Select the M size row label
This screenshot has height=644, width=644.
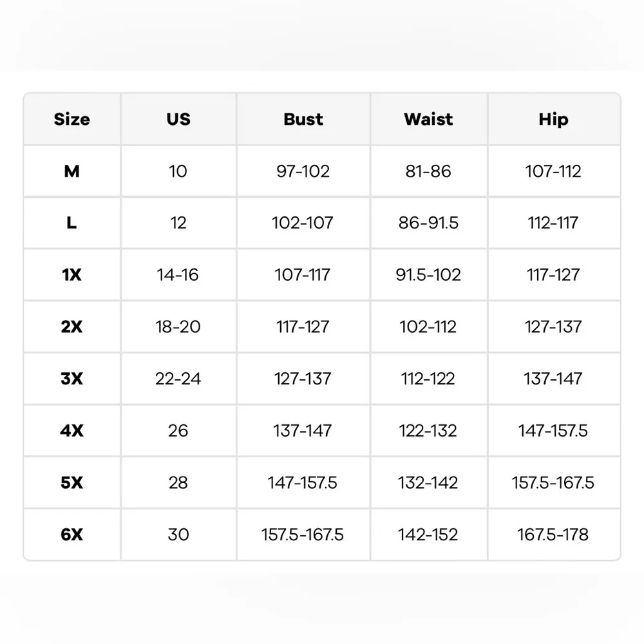[72, 171]
